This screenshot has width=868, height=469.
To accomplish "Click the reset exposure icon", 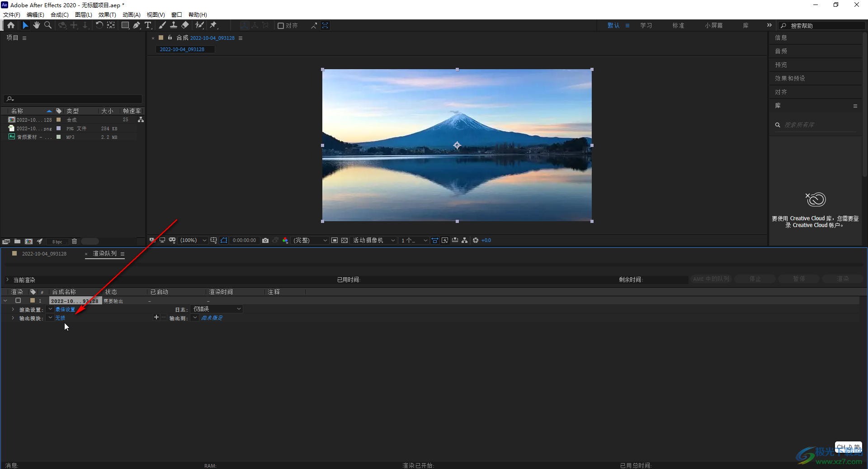I will [x=476, y=241].
